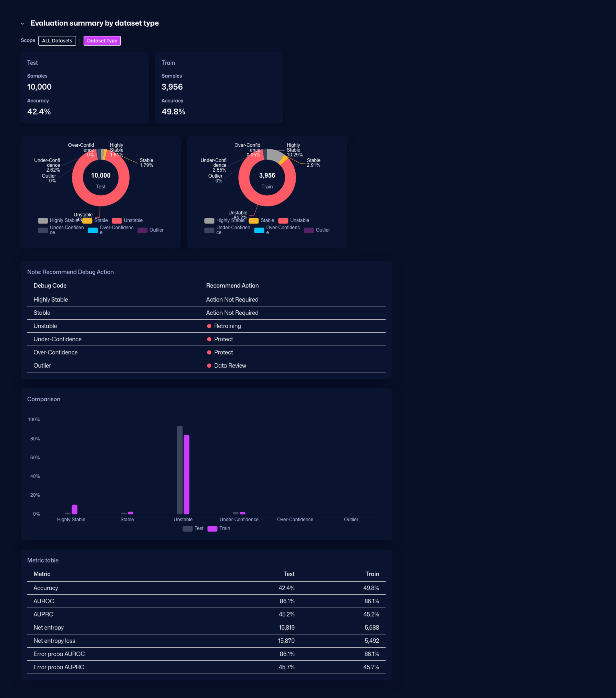Image resolution: width=616 pixels, height=698 pixels.
Task: Open the Train samples summary card
Action: tap(219, 88)
